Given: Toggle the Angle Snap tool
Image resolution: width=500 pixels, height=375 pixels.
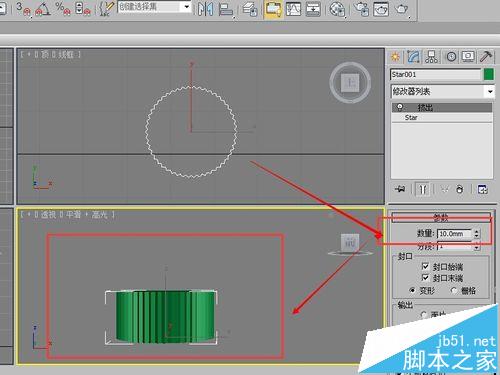Looking at the screenshot, I should (x=43, y=9).
